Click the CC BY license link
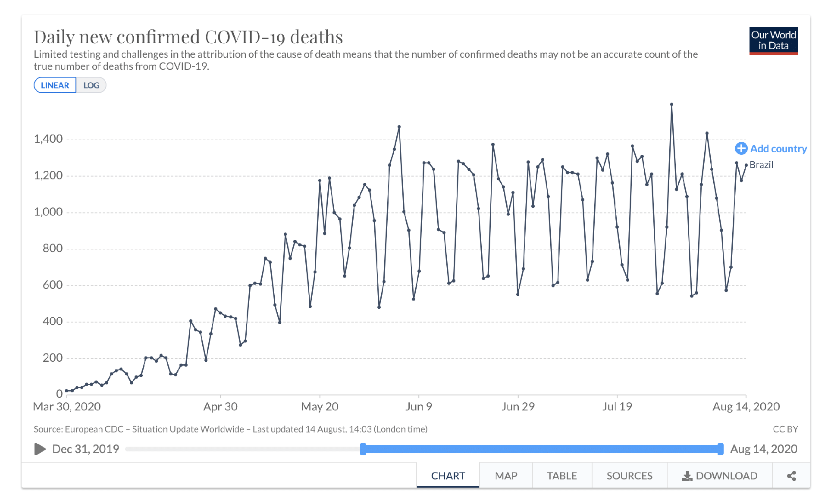The width and height of the screenshot is (828, 504). pyautogui.click(x=785, y=429)
